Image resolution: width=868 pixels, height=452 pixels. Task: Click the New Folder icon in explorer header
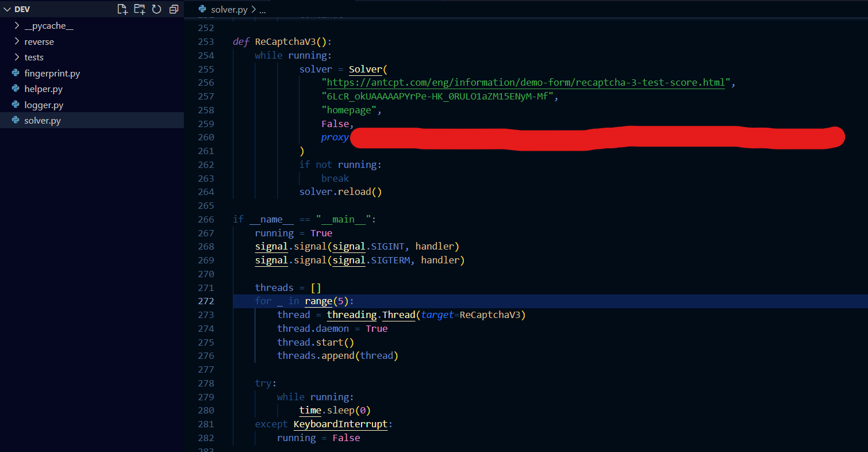click(x=139, y=9)
